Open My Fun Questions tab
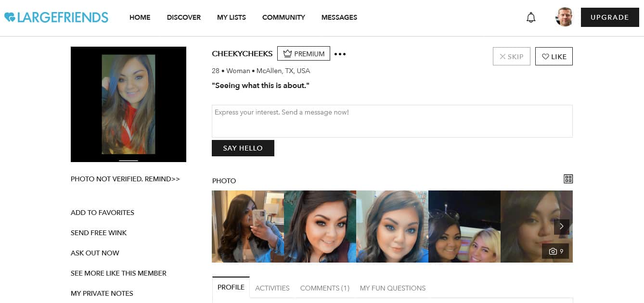The image size is (644, 303). click(393, 288)
